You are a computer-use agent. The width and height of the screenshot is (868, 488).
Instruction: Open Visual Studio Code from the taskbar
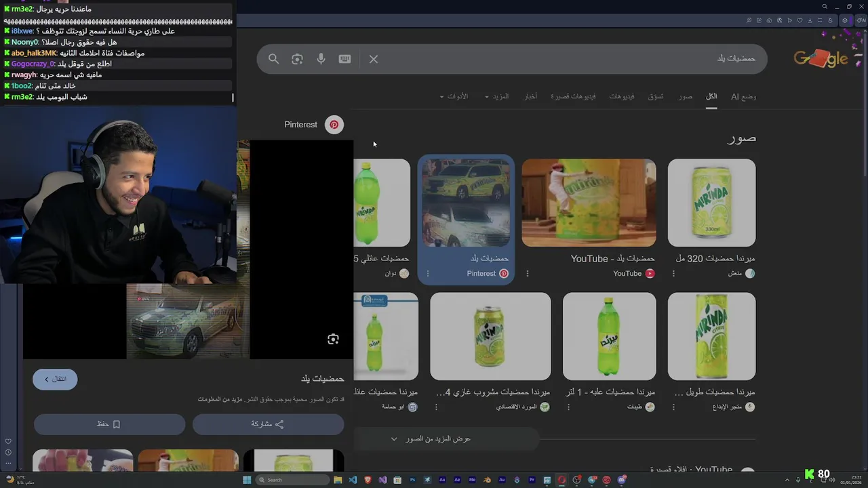pyautogui.click(x=353, y=480)
